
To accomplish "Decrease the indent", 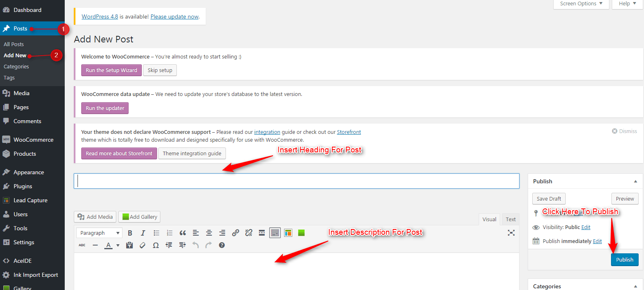I will pyautogui.click(x=169, y=245).
